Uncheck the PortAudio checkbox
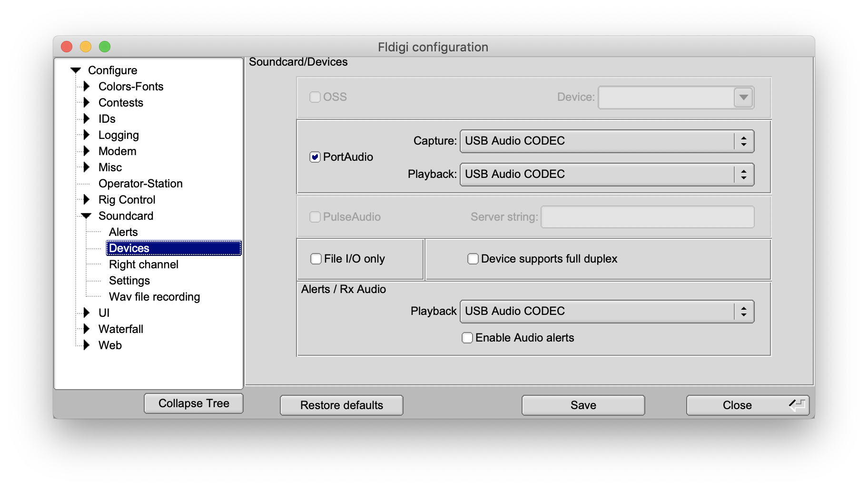The height and width of the screenshot is (489, 868). coord(315,156)
